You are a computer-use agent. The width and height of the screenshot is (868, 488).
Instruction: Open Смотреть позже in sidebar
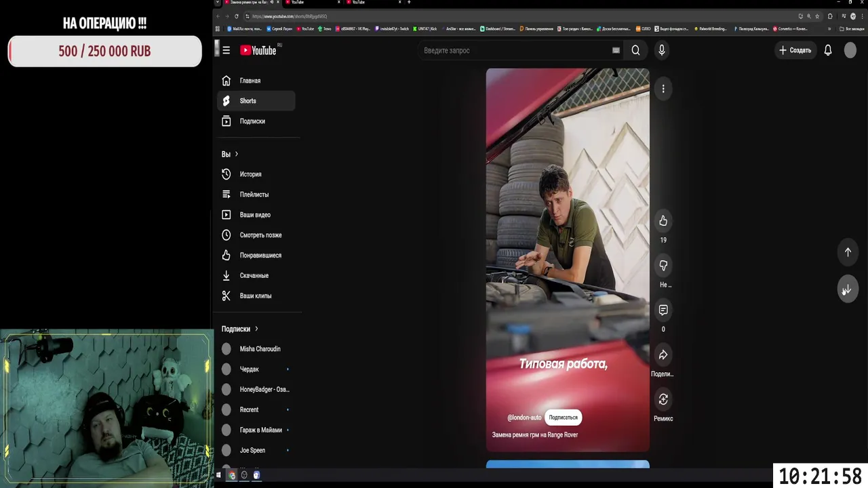pos(256,235)
